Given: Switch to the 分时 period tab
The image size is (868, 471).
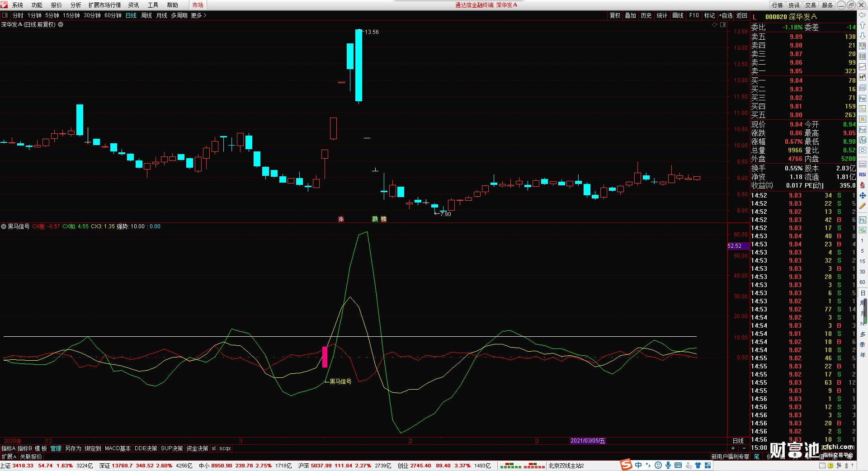Looking at the screenshot, I should (x=18, y=15).
